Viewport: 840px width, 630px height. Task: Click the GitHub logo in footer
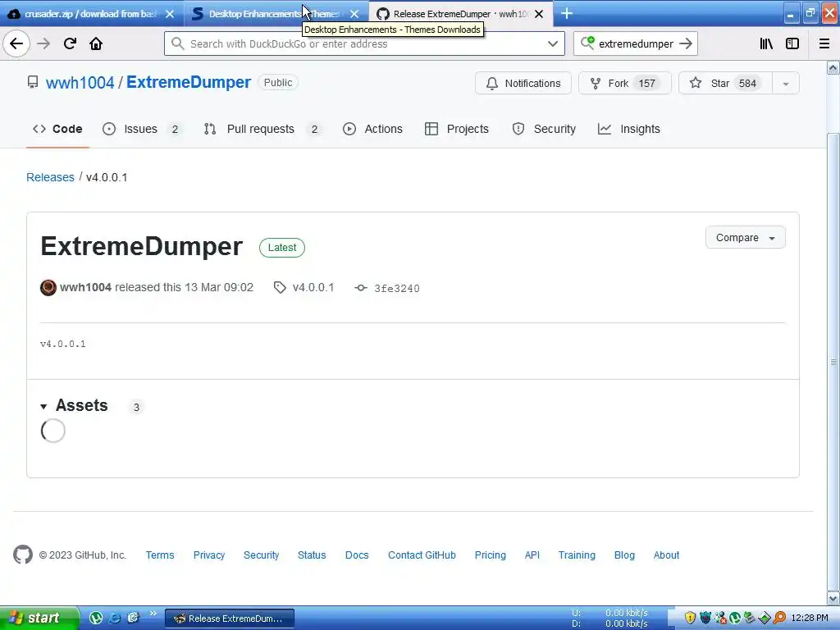point(23,555)
